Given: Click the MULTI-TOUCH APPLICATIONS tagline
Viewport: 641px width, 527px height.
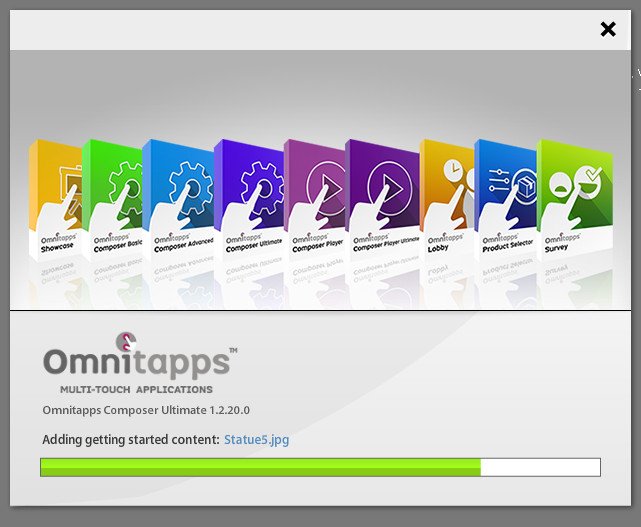Looking at the screenshot, I should click(x=136, y=390).
